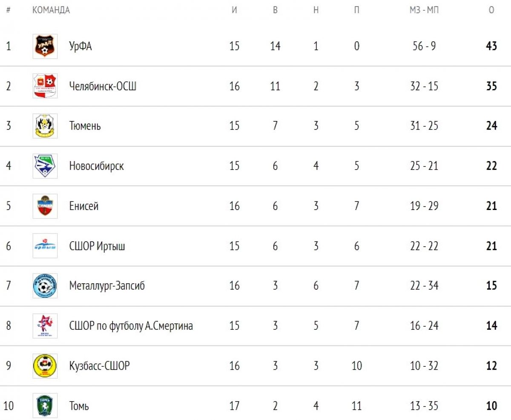Click the Енисей team crest
Viewport: 511px width, 420px height.
coord(45,206)
